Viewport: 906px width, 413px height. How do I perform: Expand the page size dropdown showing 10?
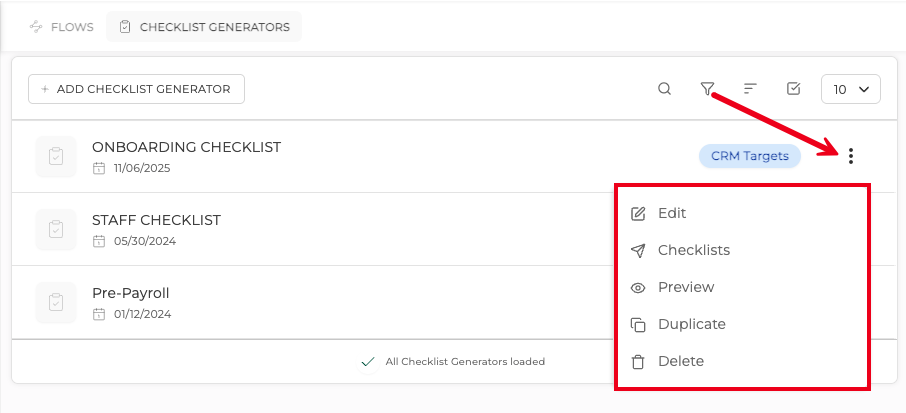(x=851, y=89)
